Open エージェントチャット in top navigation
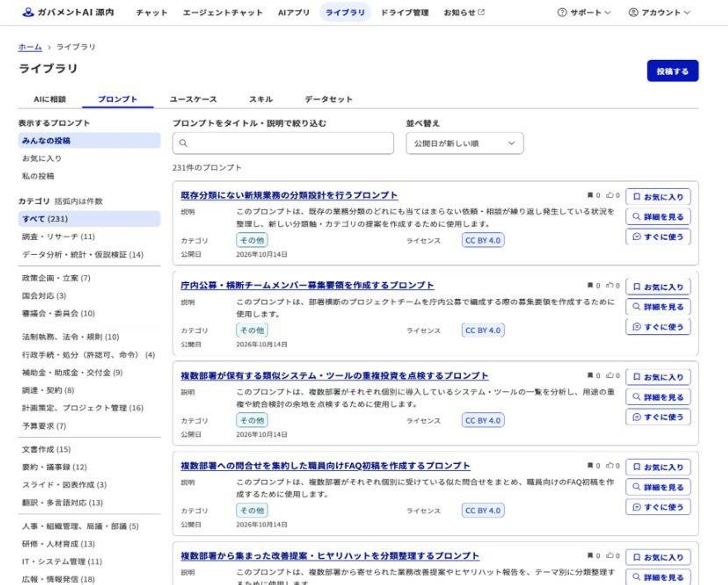Image resolution: width=728 pixels, height=585 pixels. (223, 13)
